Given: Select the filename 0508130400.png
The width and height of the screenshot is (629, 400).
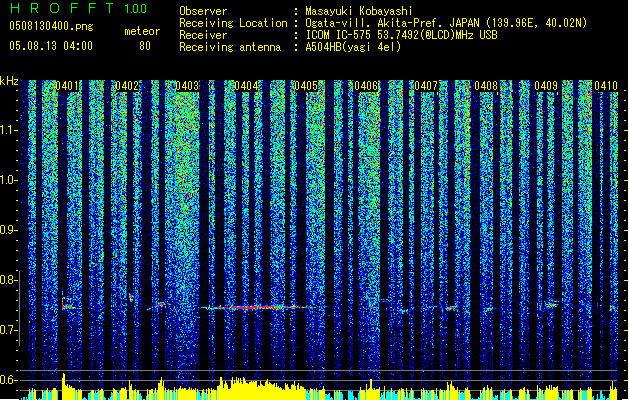Looking at the screenshot, I should click(51, 27).
